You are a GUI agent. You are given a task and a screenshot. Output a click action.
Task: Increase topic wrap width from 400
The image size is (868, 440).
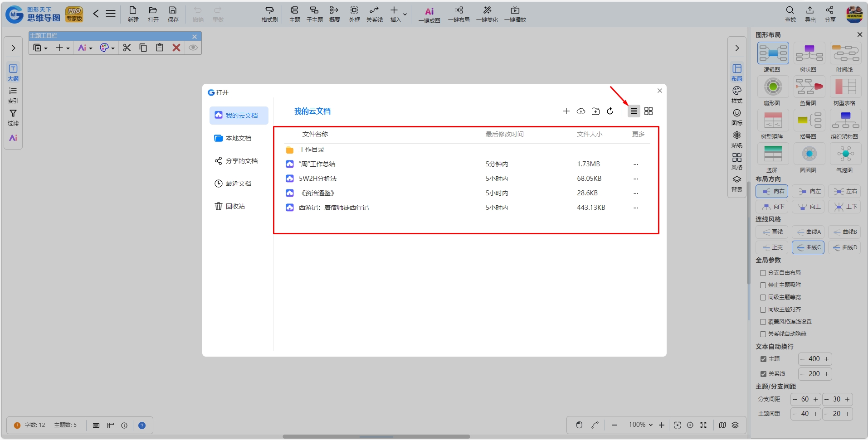[826, 359]
